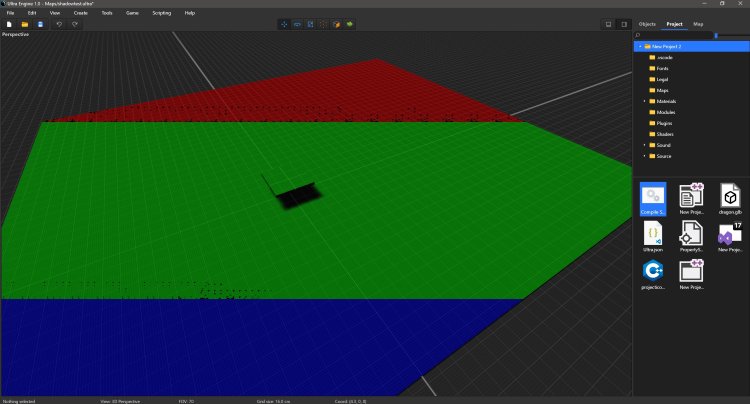The width and height of the screenshot is (750, 404).
Task: Click the Save disk toolbar icon
Action: tap(40, 24)
